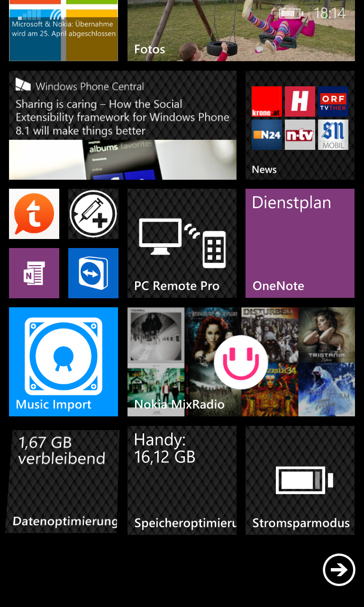This screenshot has height=607, width=364.
Task: Open the Fotos live tile
Action: (x=241, y=30)
